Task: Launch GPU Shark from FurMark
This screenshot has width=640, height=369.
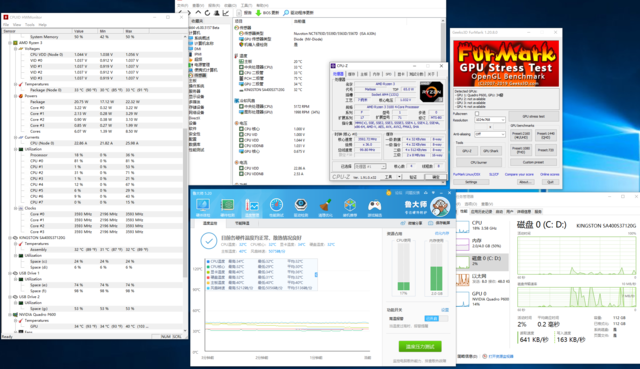Action: 491,151
